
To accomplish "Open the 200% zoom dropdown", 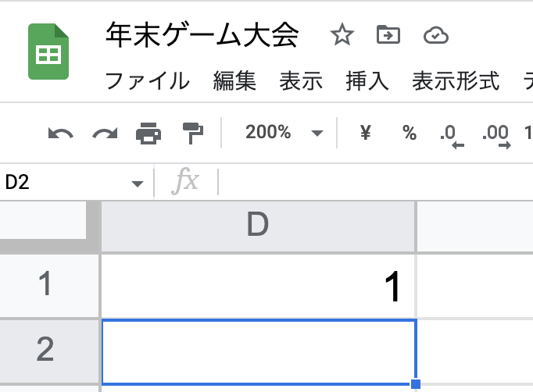I will click(x=284, y=133).
